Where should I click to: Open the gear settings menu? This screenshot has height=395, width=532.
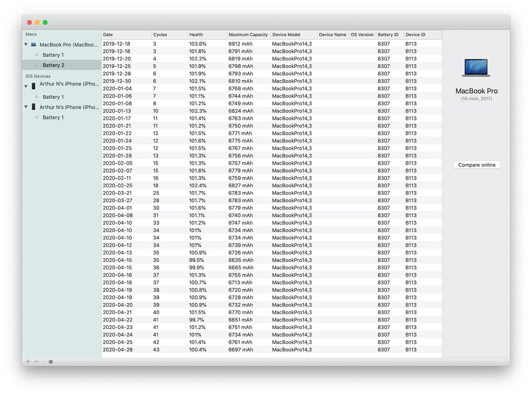tap(51, 362)
